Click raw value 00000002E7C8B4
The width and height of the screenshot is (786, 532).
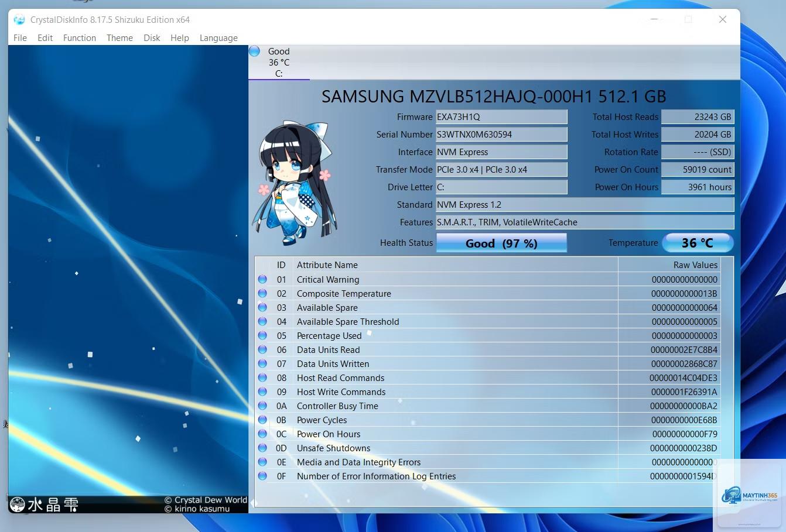pyautogui.click(x=684, y=350)
